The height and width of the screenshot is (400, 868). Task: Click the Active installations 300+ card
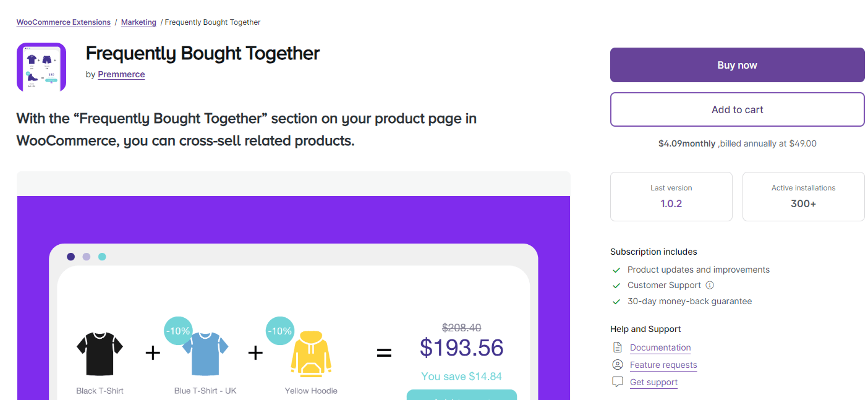tap(803, 196)
